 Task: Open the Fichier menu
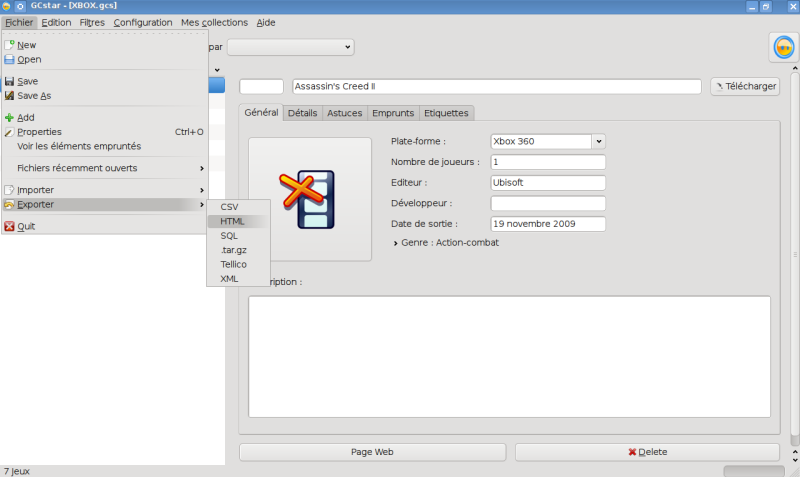click(19, 22)
